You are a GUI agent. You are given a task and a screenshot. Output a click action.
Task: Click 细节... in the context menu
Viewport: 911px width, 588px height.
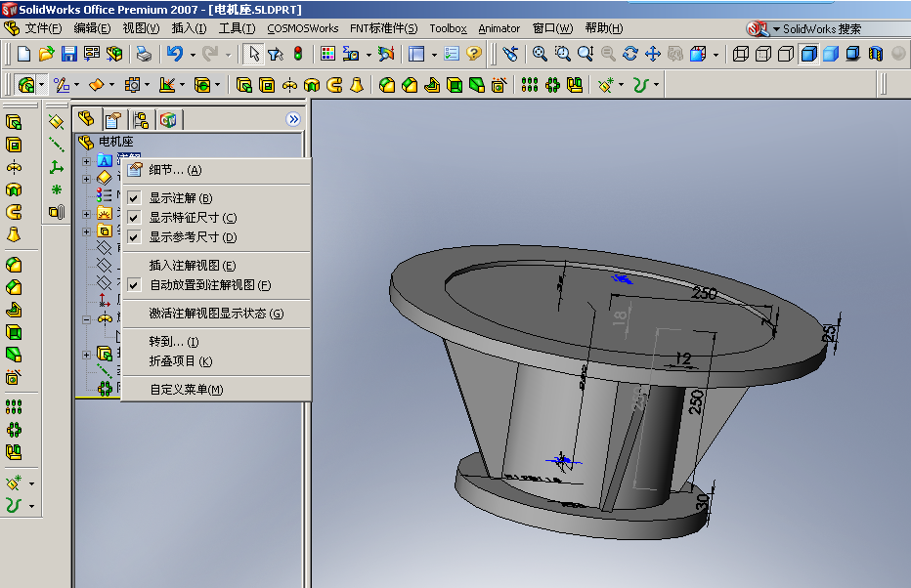point(175,170)
